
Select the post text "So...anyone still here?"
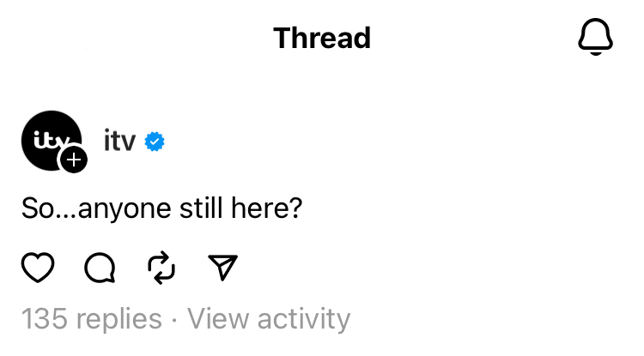(161, 209)
